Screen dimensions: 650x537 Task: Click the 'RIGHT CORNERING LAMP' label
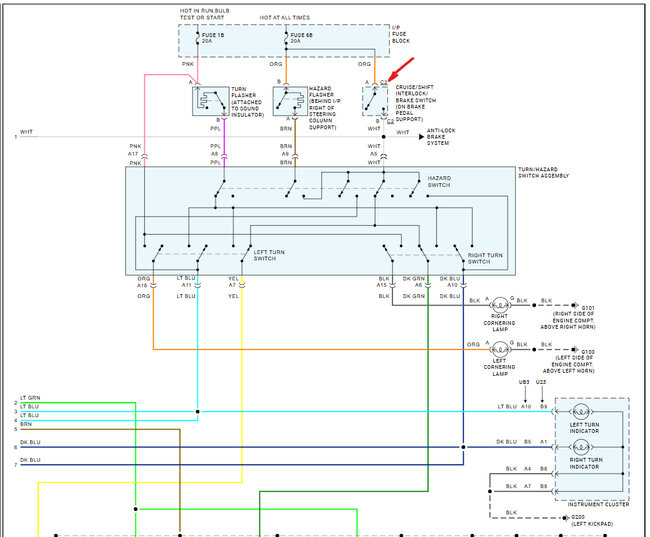click(500, 323)
